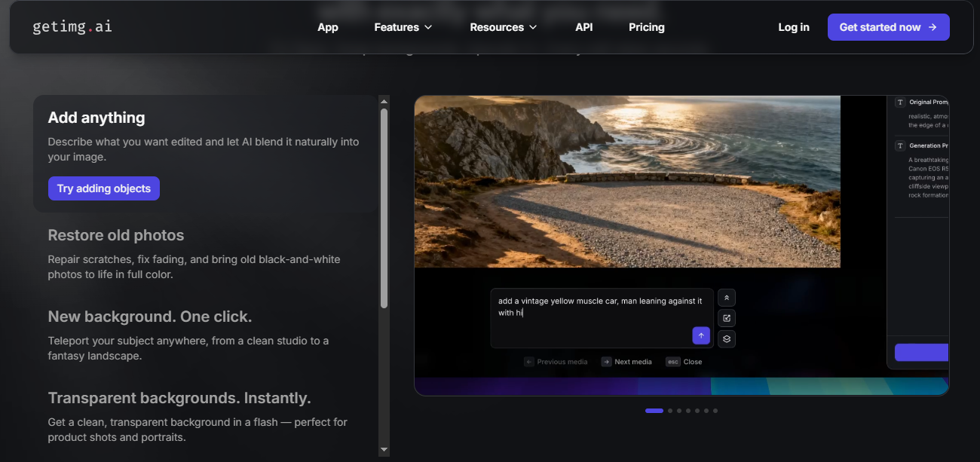Click the esc Close key icon
The image size is (980, 462).
tap(673, 362)
